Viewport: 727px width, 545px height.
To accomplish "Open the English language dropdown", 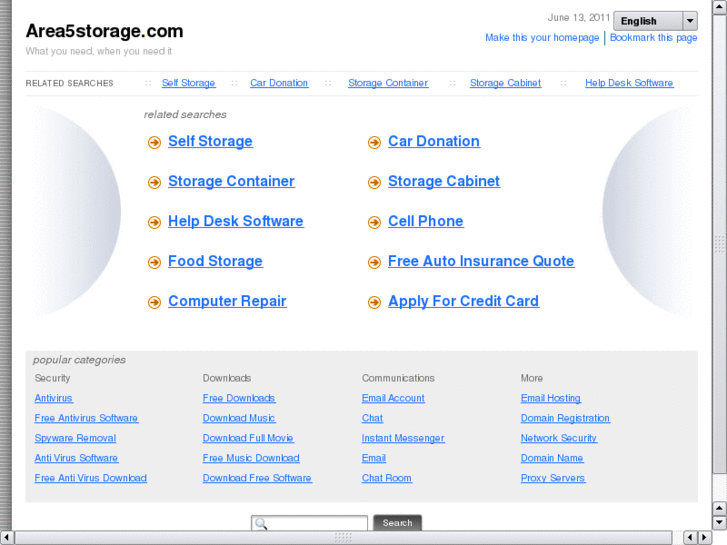I will pyautogui.click(x=655, y=21).
